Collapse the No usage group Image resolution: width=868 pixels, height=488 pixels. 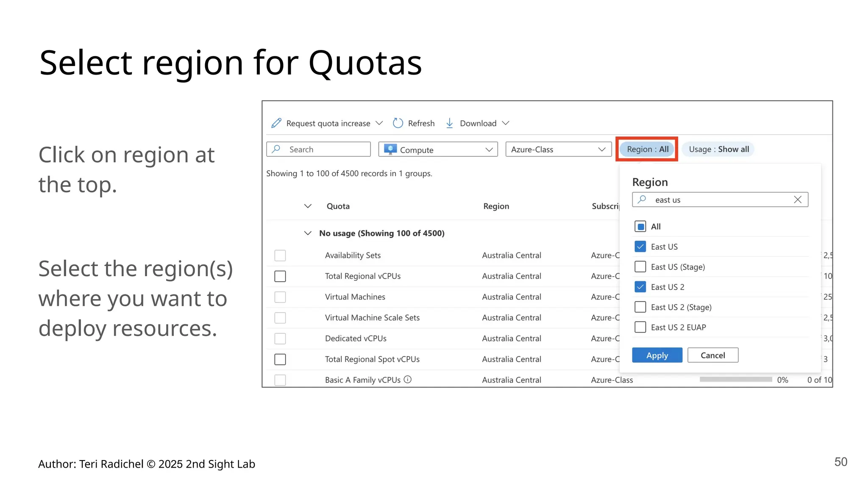point(308,233)
